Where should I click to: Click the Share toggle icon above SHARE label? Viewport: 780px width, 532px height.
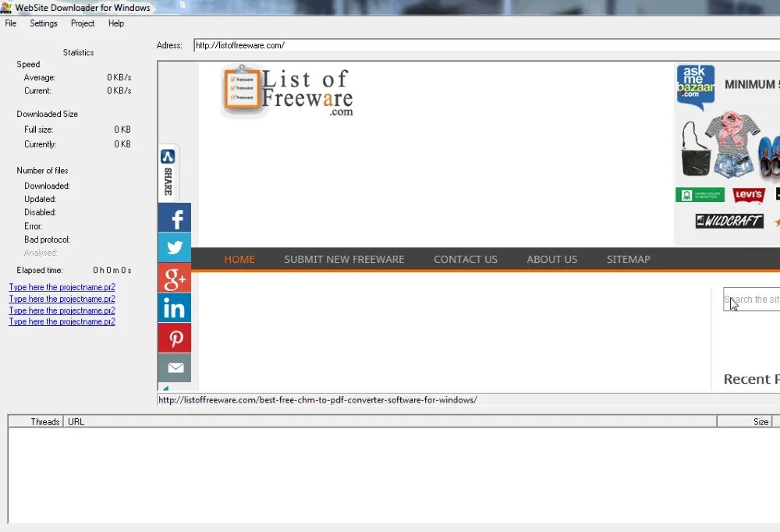pos(168,157)
